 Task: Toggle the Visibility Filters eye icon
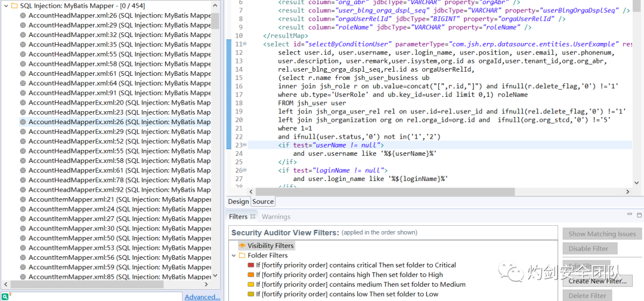[242, 245]
